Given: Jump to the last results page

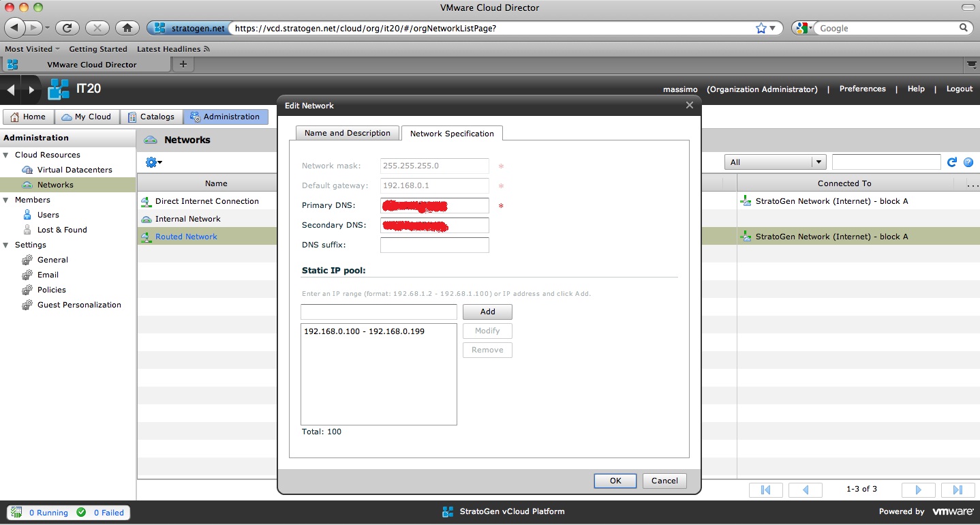Looking at the screenshot, I should [958, 490].
